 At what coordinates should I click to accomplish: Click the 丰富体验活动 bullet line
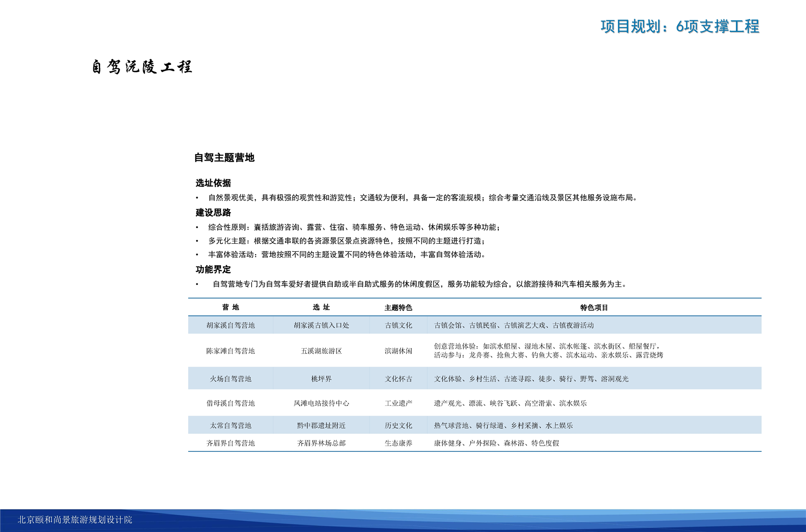tap(347, 255)
